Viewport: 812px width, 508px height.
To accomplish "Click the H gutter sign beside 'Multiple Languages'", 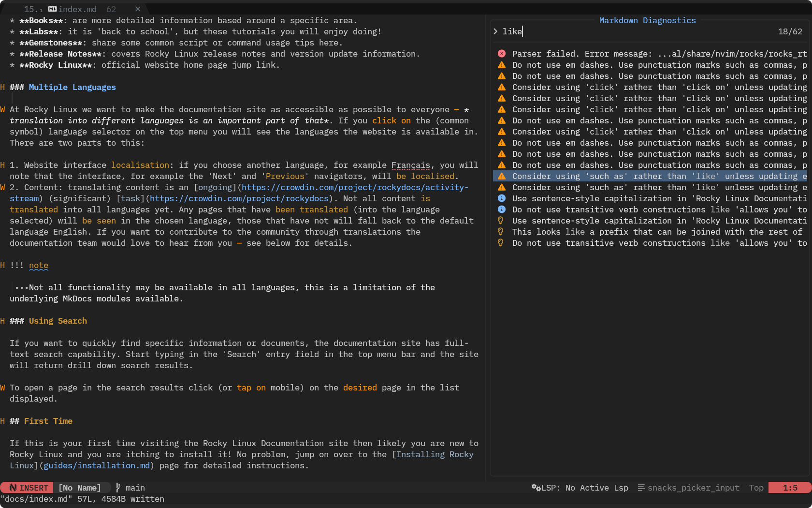I will [3, 87].
